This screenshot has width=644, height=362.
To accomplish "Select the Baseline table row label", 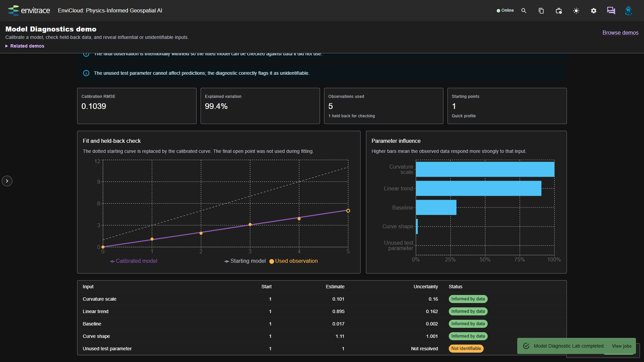I will tap(92, 324).
